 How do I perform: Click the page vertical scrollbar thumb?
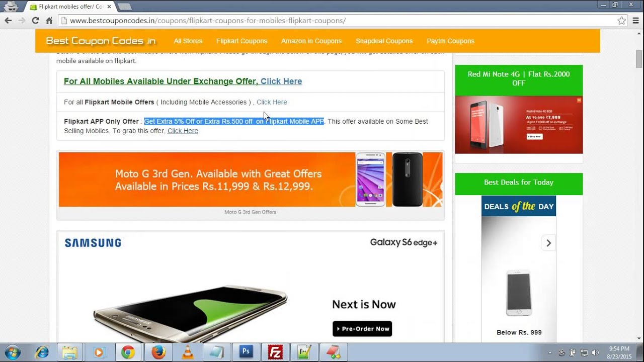(639, 59)
